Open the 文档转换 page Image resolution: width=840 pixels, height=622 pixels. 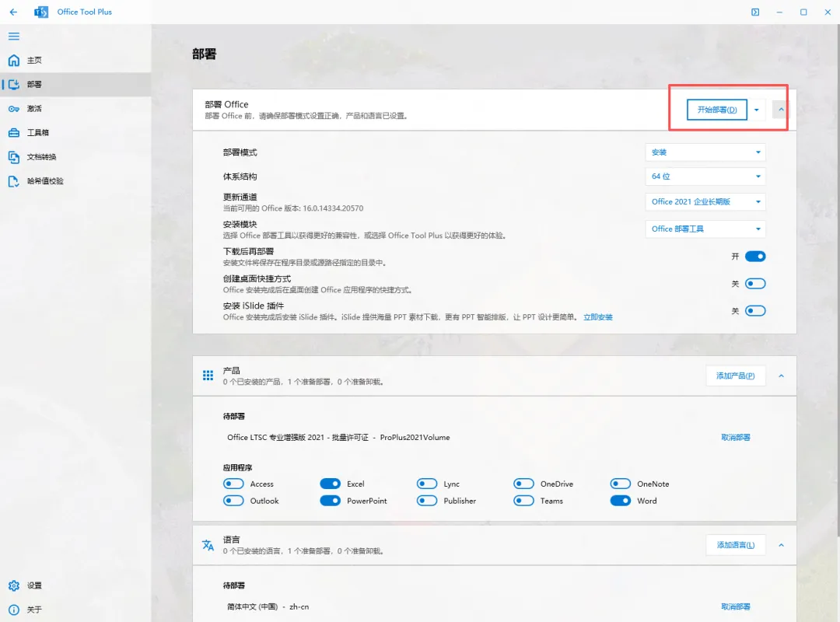point(75,157)
